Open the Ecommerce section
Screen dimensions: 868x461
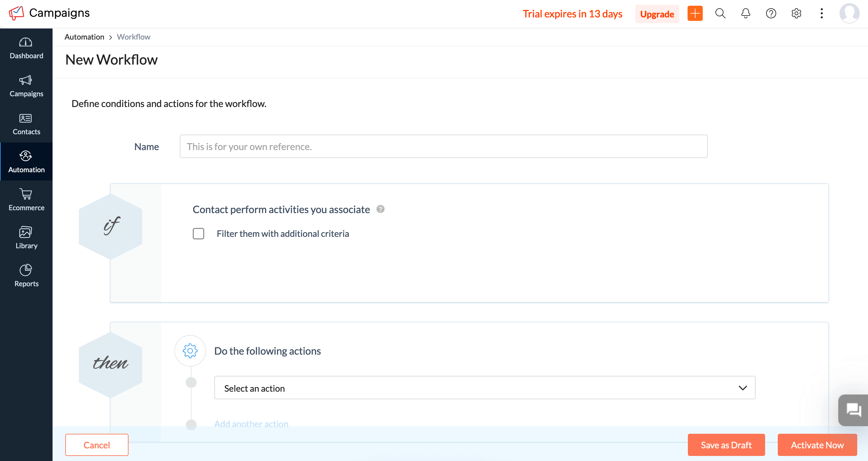tap(26, 200)
